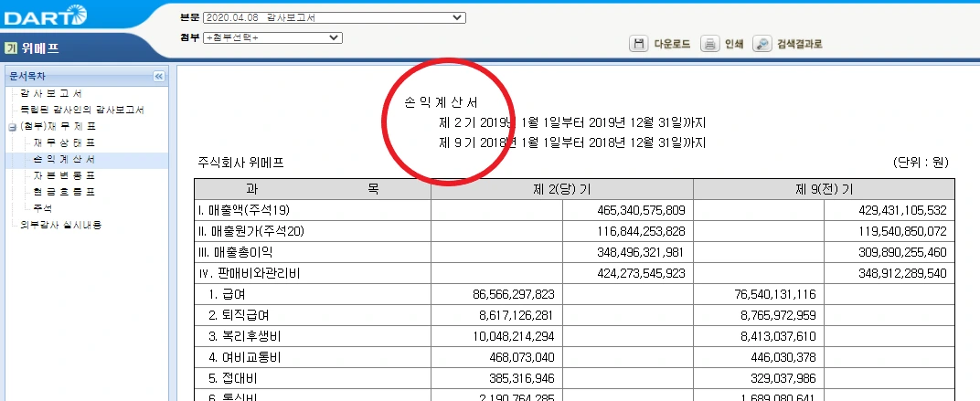This screenshot has height=401, width=980.
Task: Click the 5. 접대비 row label
Action: click(x=234, y=378)
